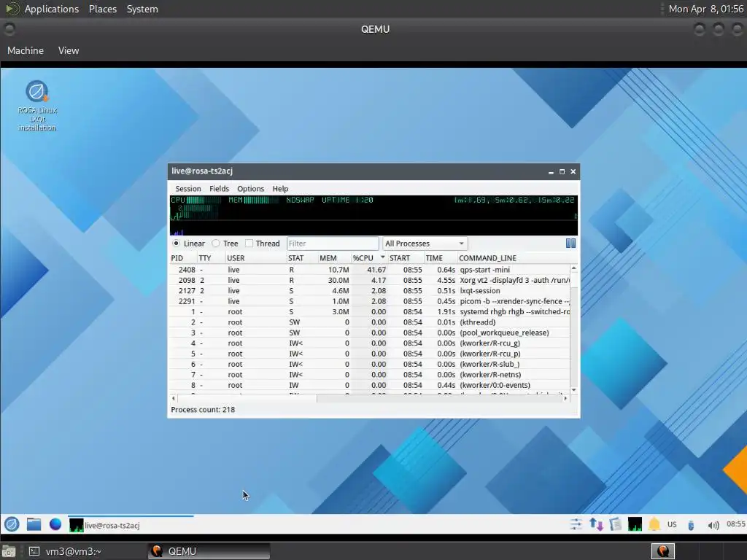Click CPU load graph area
747x560 pixels.
(373, 215)
